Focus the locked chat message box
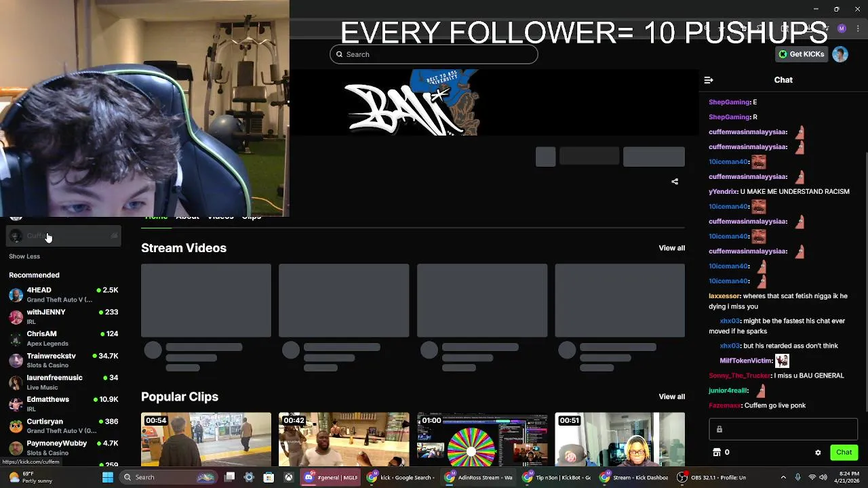Viewport: 868px width, 488px height. (783, 429)
